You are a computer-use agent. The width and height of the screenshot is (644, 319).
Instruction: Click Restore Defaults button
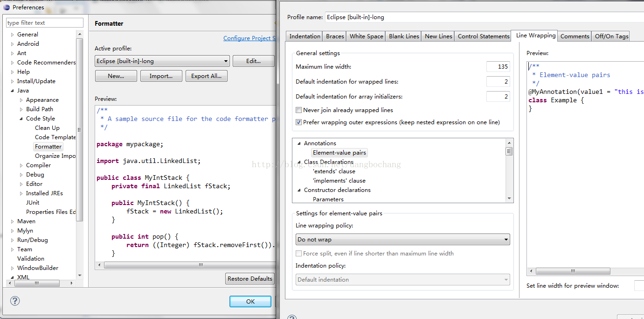(250, 279)
